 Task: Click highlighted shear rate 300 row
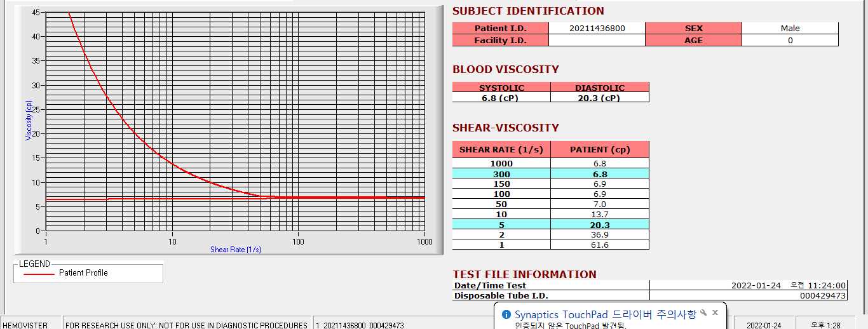[x=550, y=174]
